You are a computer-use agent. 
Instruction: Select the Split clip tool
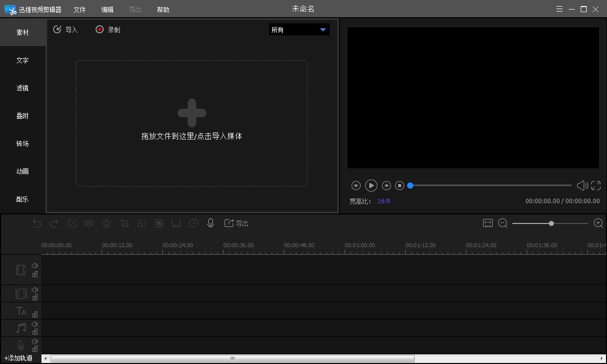(89, 223)
